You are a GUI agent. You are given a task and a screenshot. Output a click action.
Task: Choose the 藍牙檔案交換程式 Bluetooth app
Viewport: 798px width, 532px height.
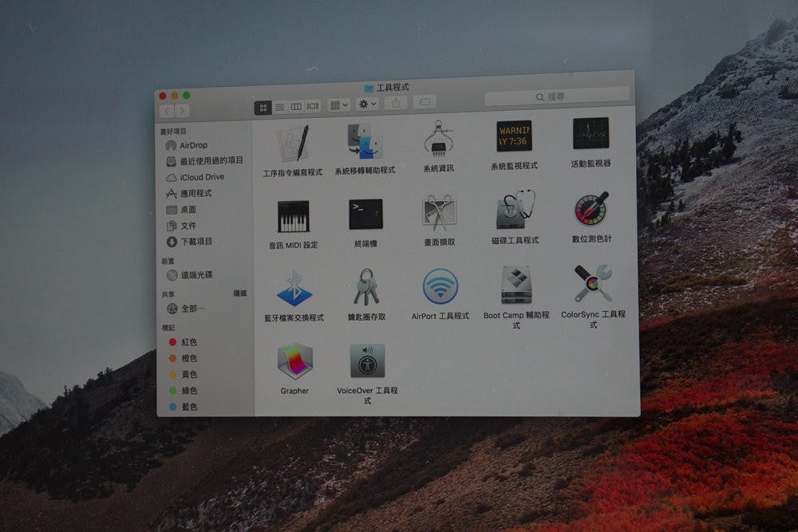coord(294,289)
